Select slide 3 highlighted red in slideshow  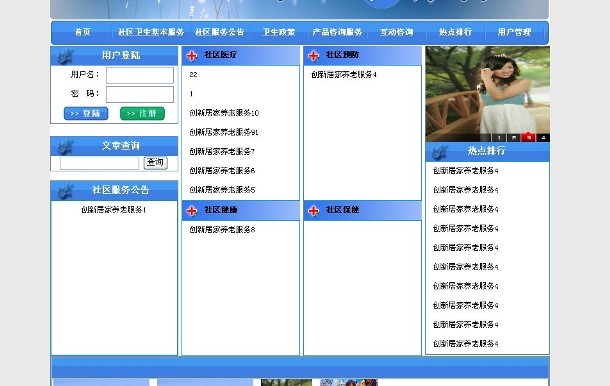[x=529, y=137]
